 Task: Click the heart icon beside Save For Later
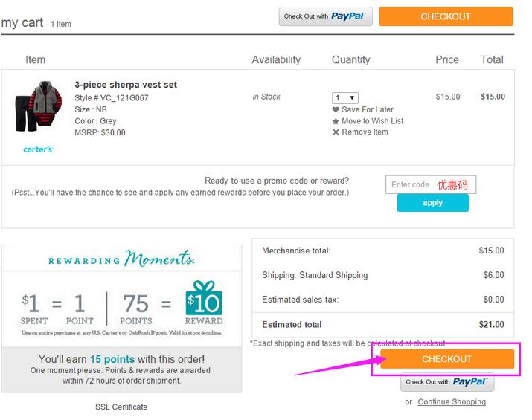(336, 110)
